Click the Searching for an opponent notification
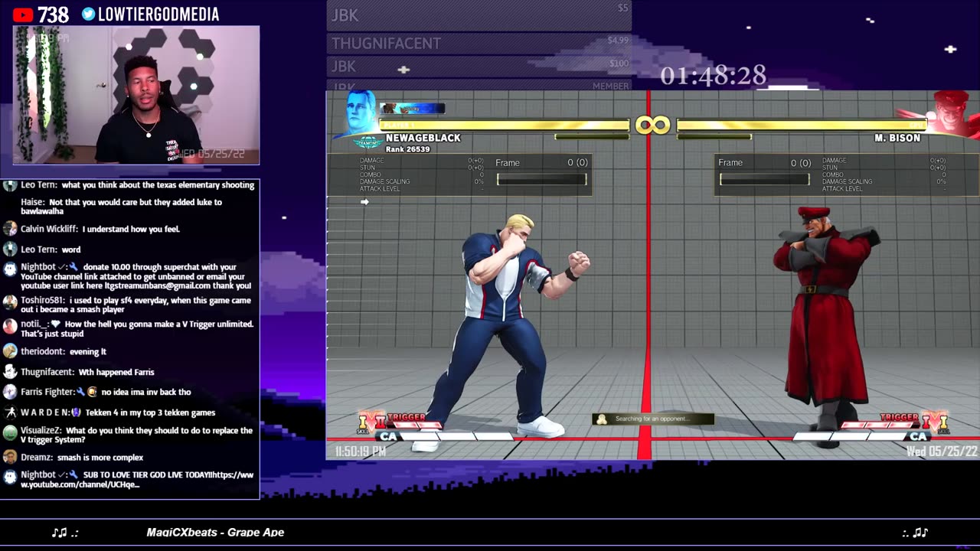980x551 pixels. click(x=653, y=419)
